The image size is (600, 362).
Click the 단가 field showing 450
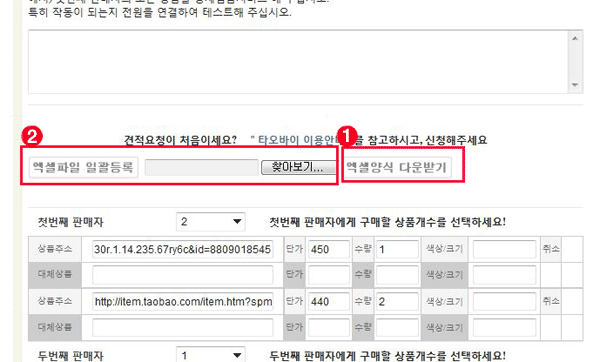[329, 249]
